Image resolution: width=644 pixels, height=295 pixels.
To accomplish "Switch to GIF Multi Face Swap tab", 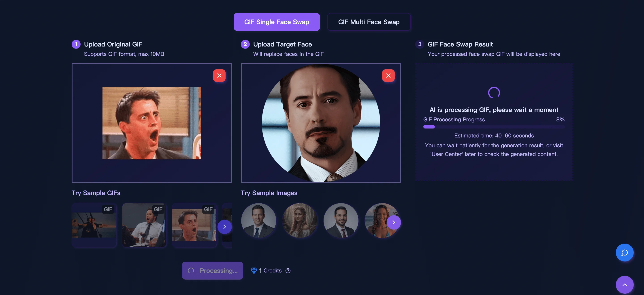I will [369, 22].
